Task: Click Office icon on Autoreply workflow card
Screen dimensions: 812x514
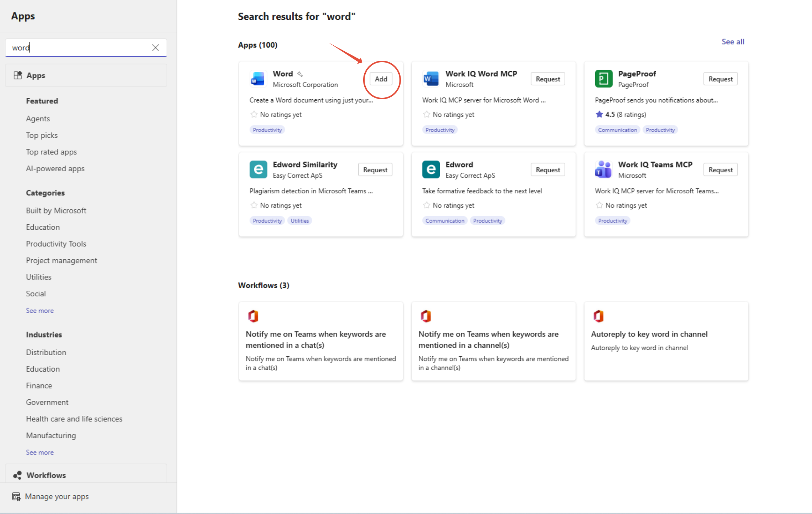Action: click(x=598, y=316)
